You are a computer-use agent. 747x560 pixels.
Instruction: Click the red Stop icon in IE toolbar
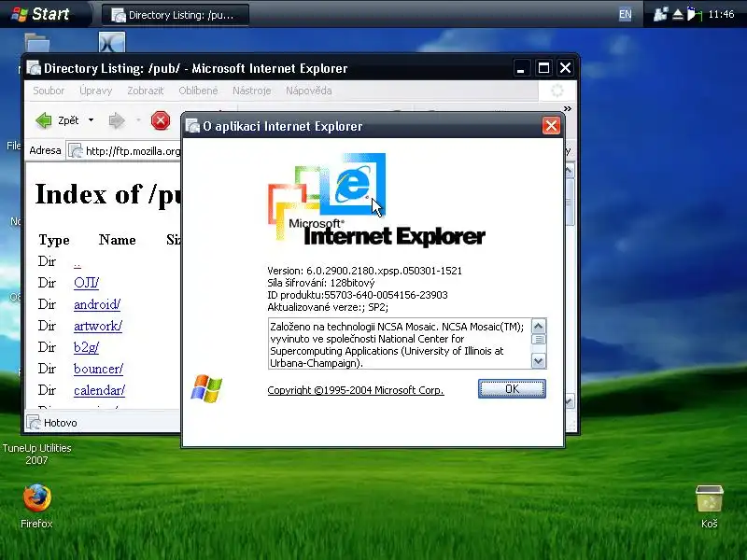coord(161,120)
